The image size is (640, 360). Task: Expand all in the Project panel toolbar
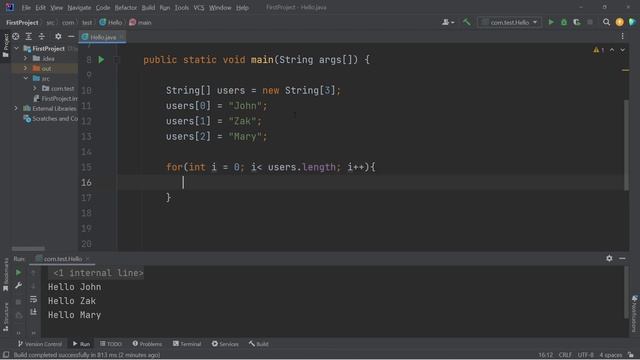[29, 37]
